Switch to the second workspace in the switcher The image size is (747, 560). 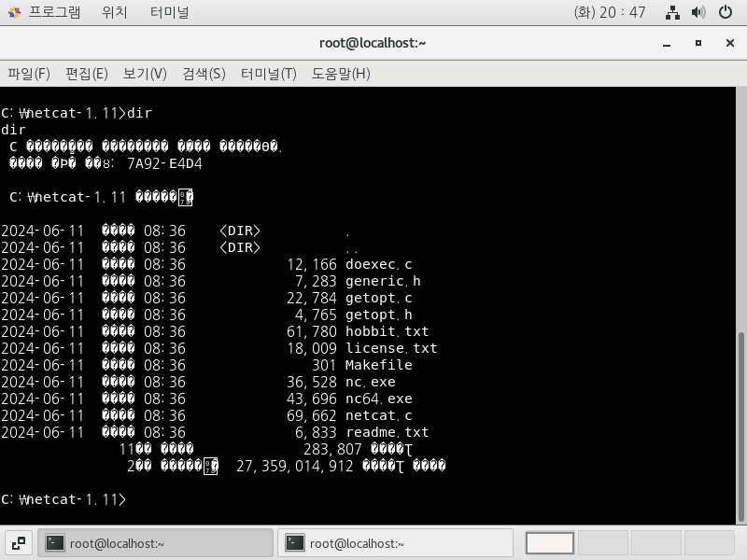tap(603, 543)
